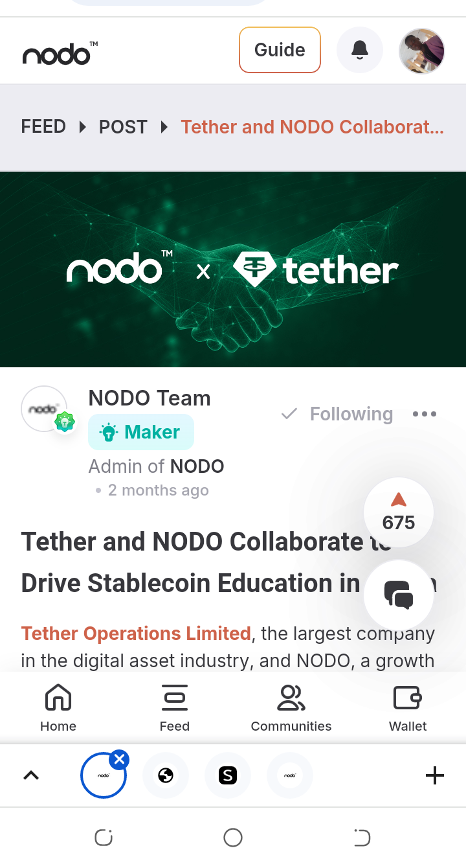Image resolution: width=466 pixels, height=868 pixels.
Task: Toggle the Following status for NODO Team
Action: click(337, 414)
